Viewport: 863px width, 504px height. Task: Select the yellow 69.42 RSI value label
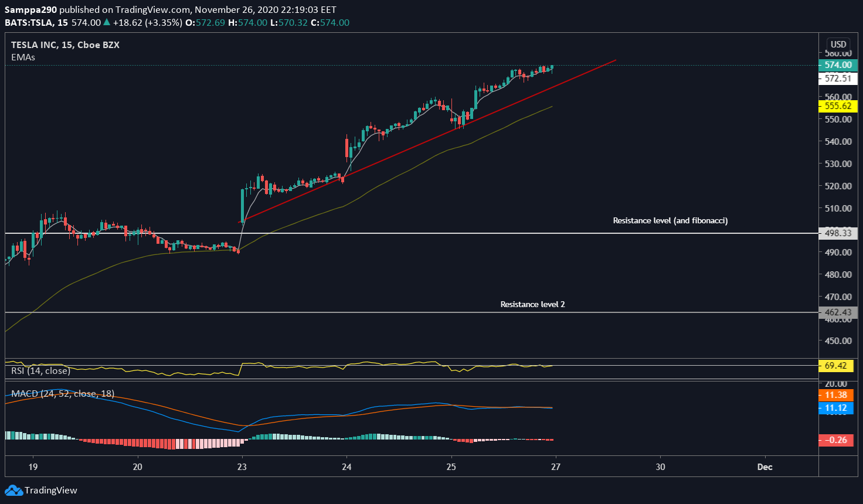[x=835, y=366]
